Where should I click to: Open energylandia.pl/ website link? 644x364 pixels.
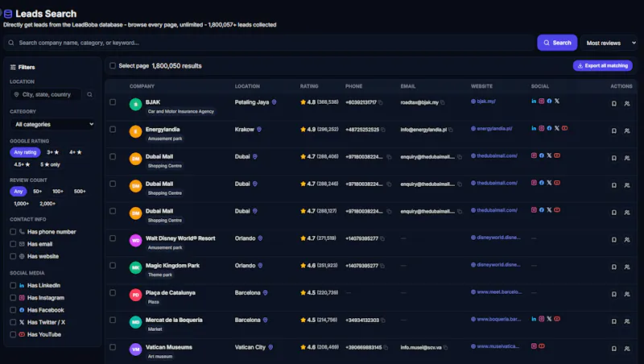[x=494, y=129]
